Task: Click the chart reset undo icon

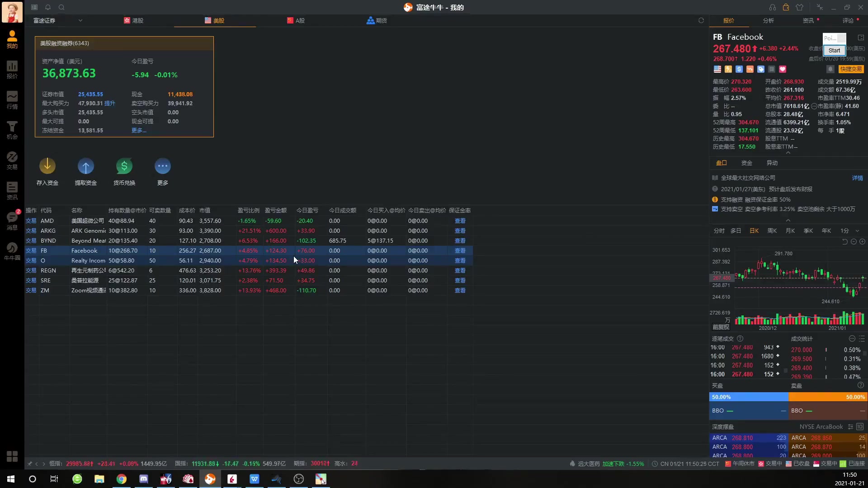Action: [845, 242]
